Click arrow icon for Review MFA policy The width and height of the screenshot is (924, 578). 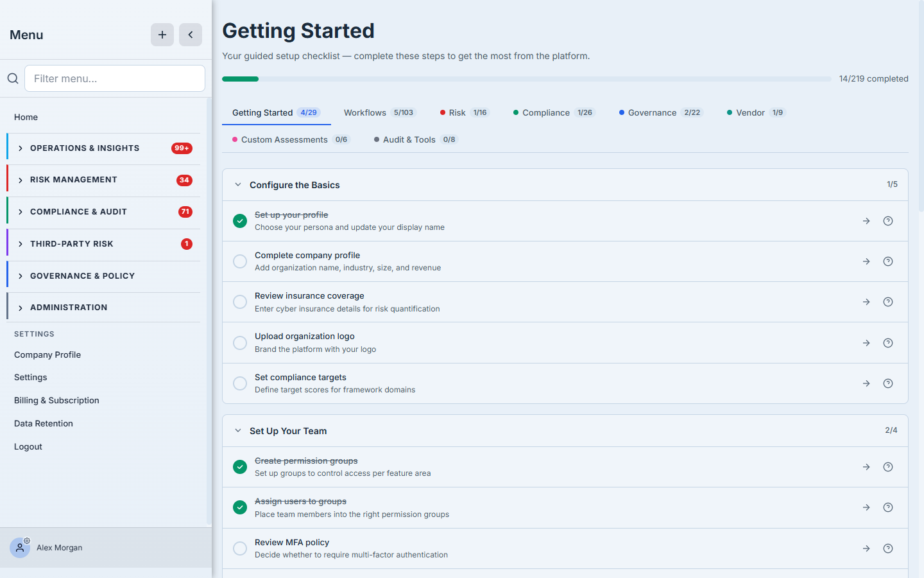coord(866,548)
